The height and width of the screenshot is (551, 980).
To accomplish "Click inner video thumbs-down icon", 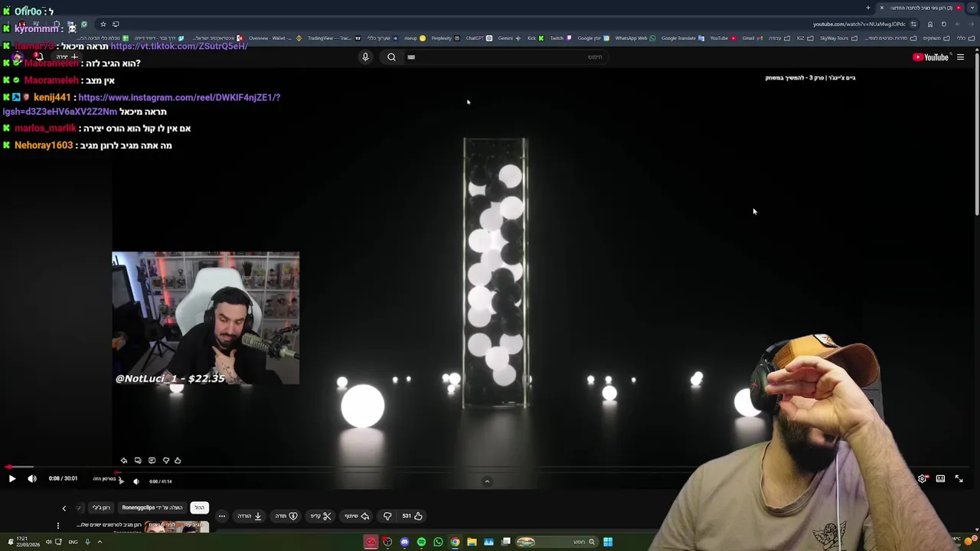I will (165, 460).
